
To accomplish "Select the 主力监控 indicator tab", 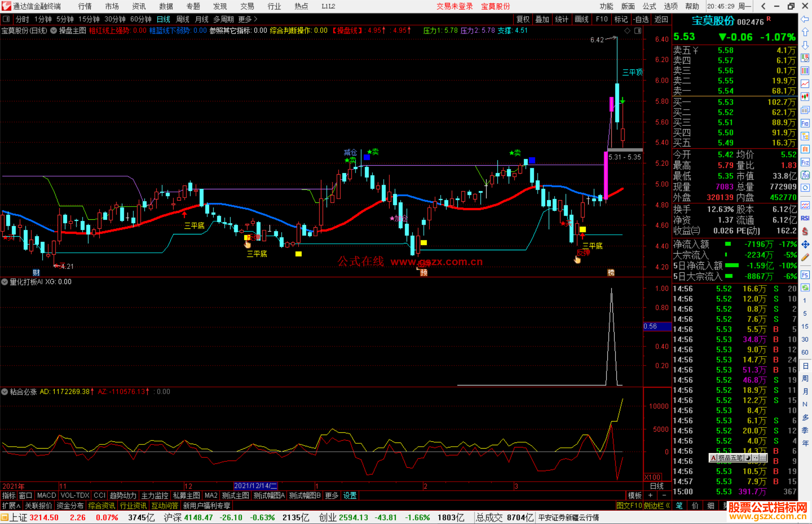I will pyautogui.click(x=155, y=495).
